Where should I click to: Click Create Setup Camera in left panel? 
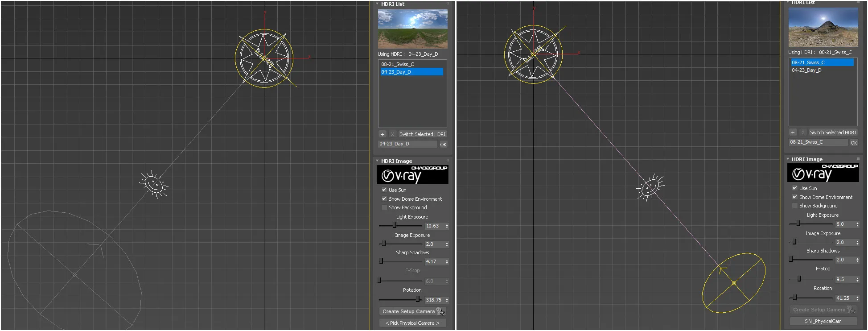(x=413, y=311)
